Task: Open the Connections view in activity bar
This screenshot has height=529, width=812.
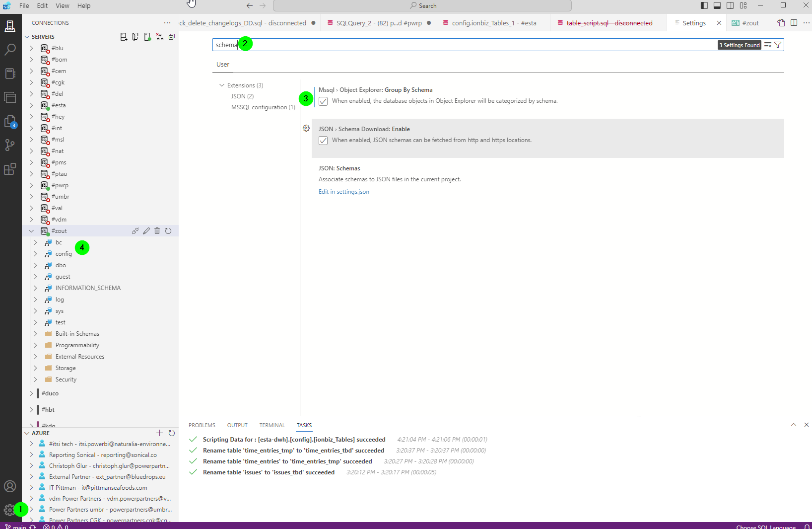Action: (x=10, y=26)
